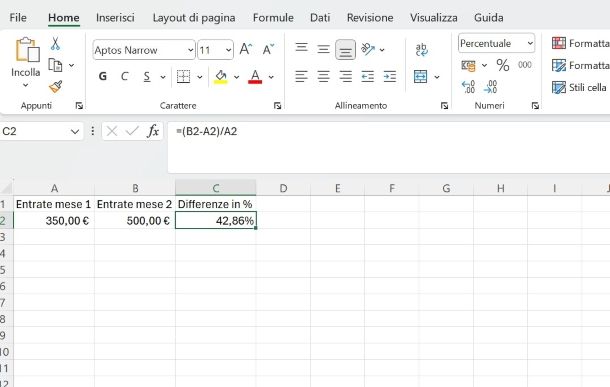The height and width of the screenshot is (387, 610).
Task: Toggle bottom vertical alignment
Action: (x=345, y=50)
